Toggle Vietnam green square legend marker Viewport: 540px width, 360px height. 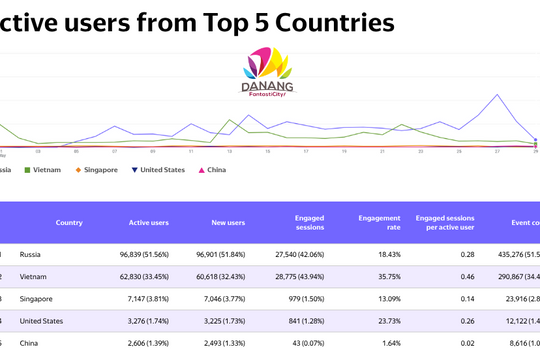[28, 170]
